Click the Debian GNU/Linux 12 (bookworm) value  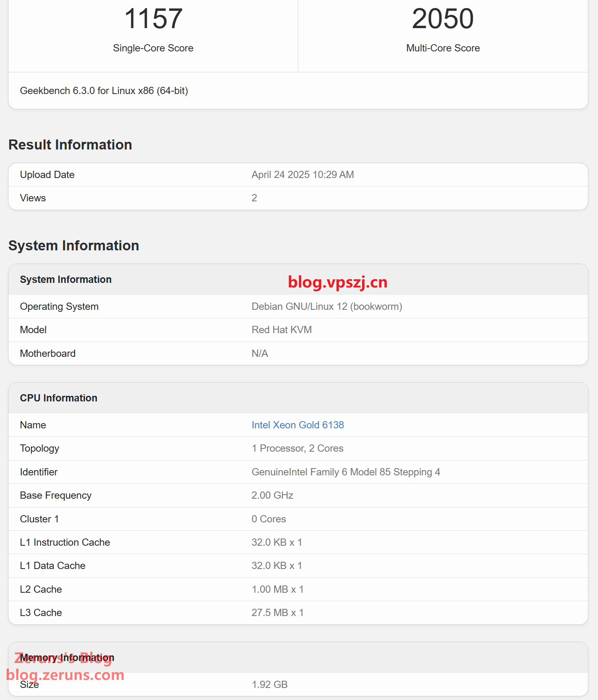(327, 307)
